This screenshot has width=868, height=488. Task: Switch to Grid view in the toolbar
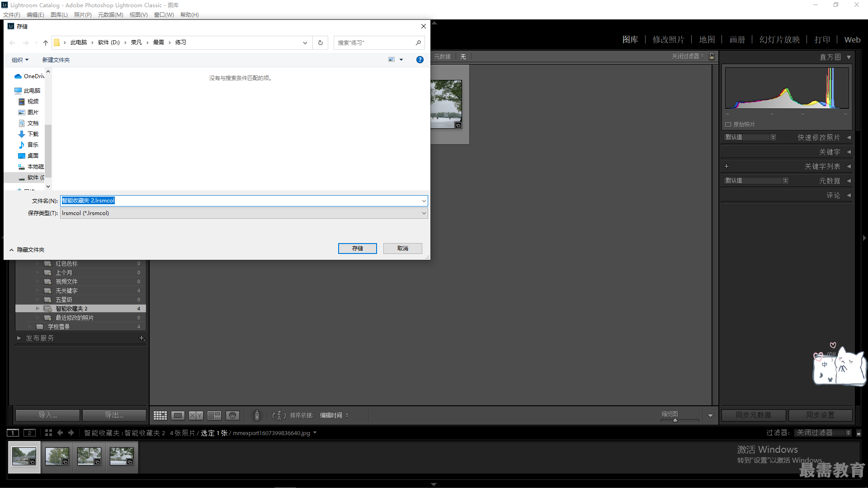[160, 415]
